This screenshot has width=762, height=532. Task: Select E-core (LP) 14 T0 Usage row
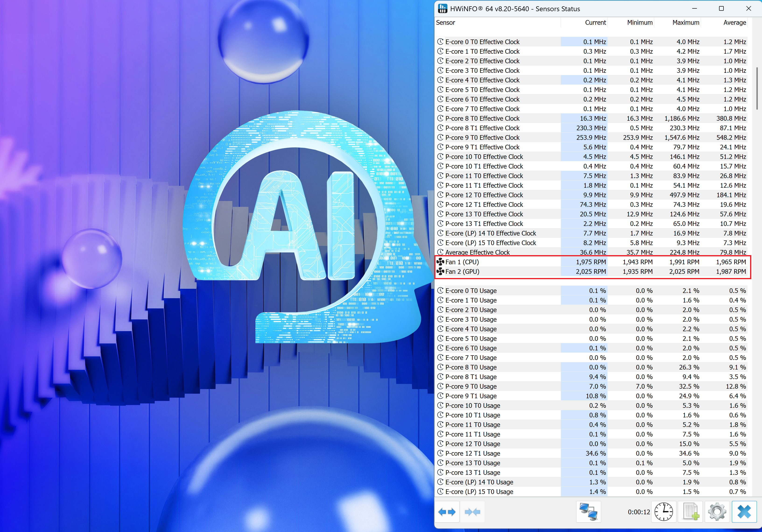pyautogui.click(x=591, y=482)
